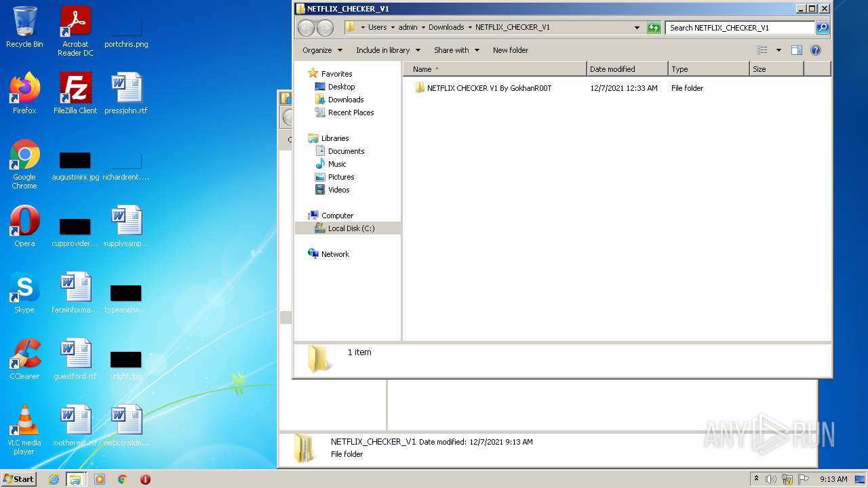The width and height of the screenshot is (868, 488).
Task: Select Favorites in the navigation pane
Action: click(x=337, y=74)
